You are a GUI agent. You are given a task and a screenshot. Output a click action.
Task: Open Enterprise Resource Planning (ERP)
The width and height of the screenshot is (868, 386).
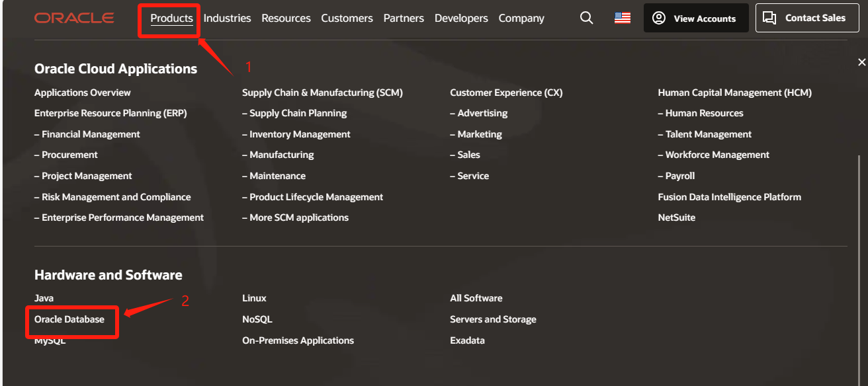click(x=110, y=113)
